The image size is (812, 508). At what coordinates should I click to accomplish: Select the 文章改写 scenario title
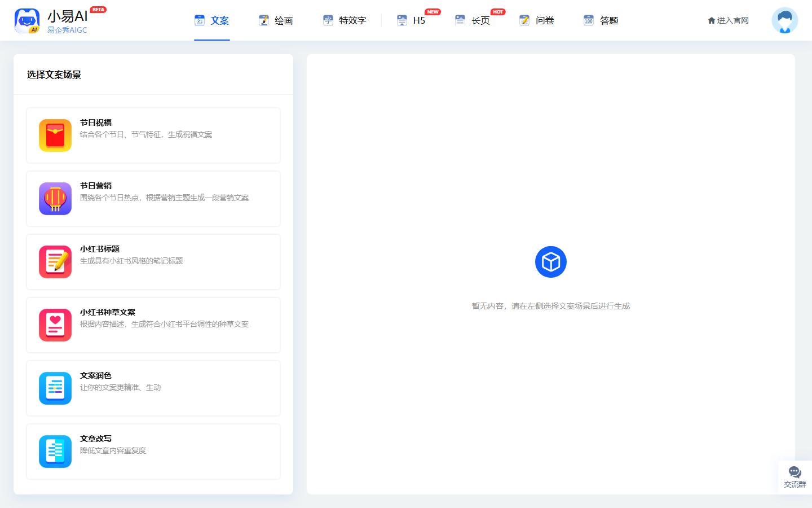point(96,439)
